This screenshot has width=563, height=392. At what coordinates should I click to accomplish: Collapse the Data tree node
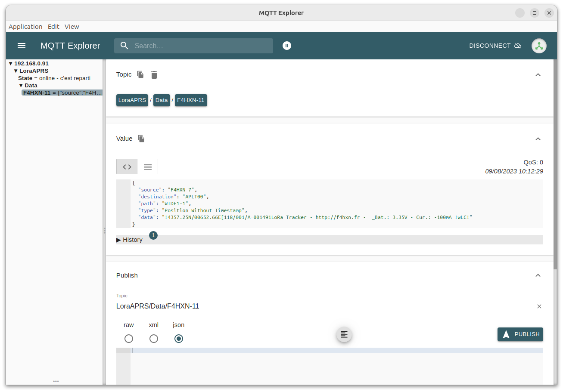(x=21, y=85)
